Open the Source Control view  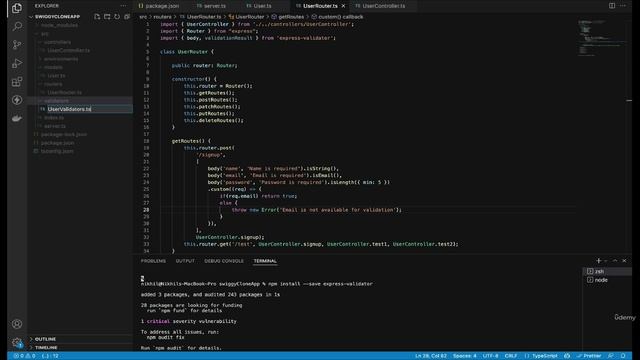click(x=17, y=44)
